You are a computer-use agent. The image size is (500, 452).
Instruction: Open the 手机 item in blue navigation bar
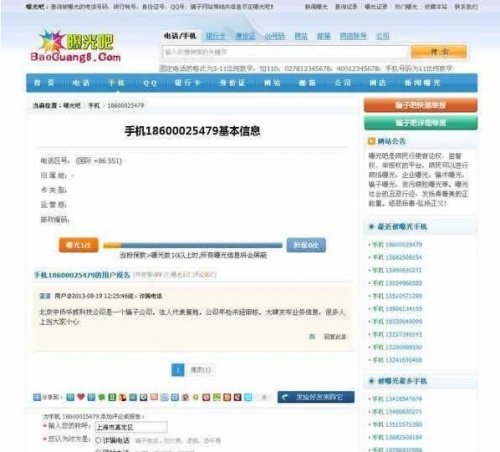coord(116,83)
